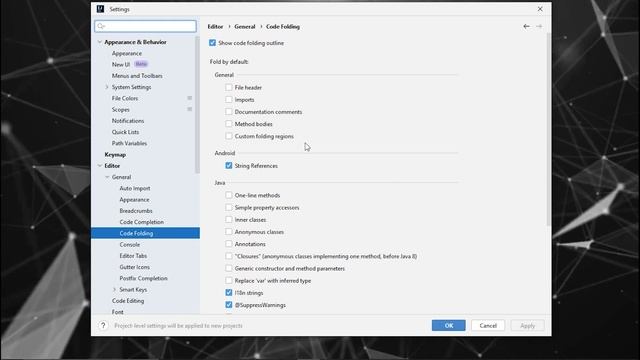This screenshot has height=360, width=640.
Task: Click the forward navigation arrow
Action: [x=539, y=26]
